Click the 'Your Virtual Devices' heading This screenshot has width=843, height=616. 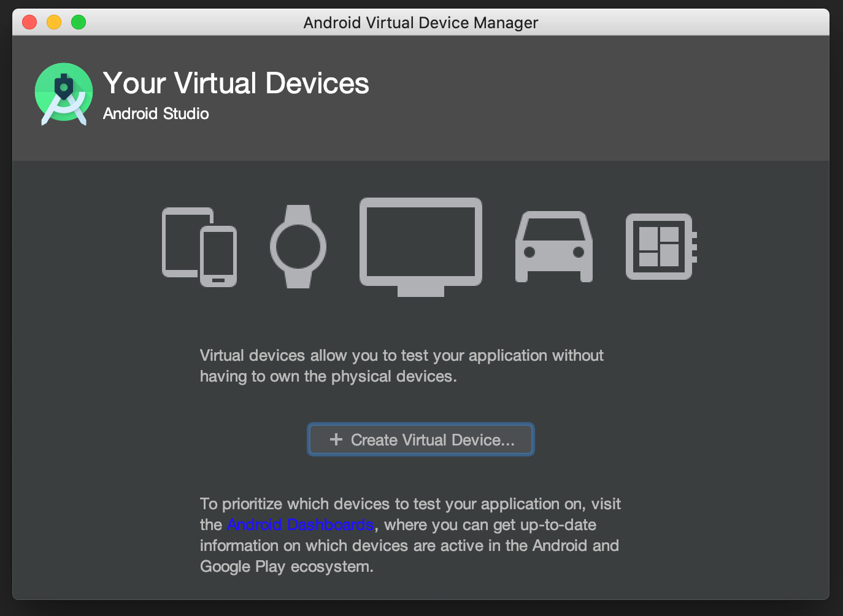click(x=236, y=83)
